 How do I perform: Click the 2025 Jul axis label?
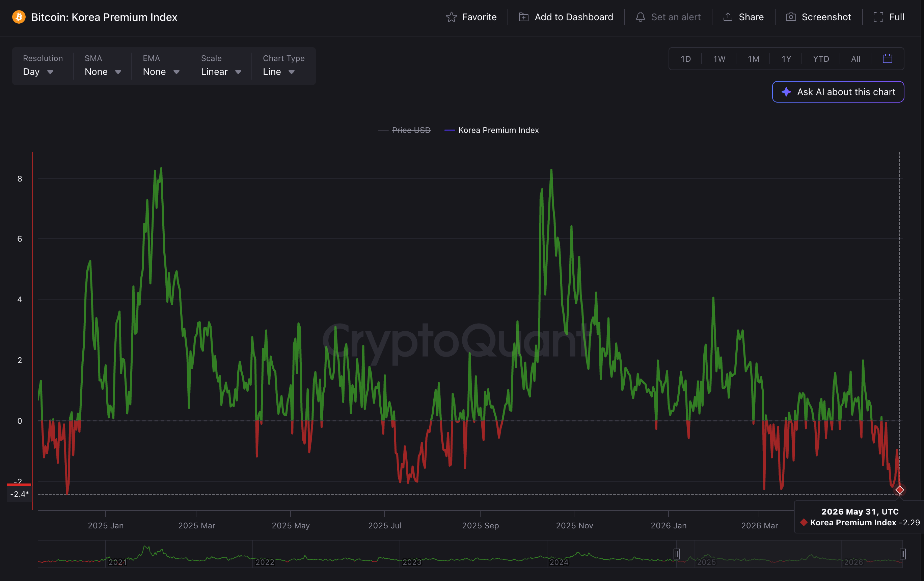click(384, 525)
